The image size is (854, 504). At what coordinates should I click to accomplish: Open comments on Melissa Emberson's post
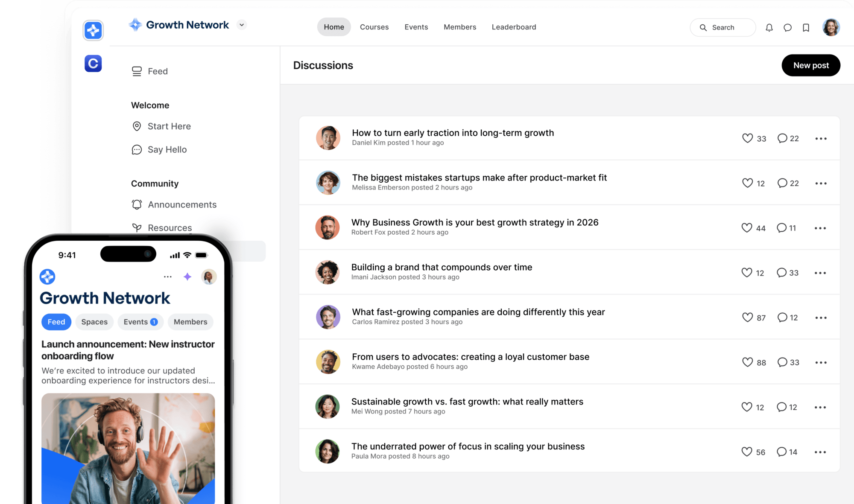pos(782,183)
